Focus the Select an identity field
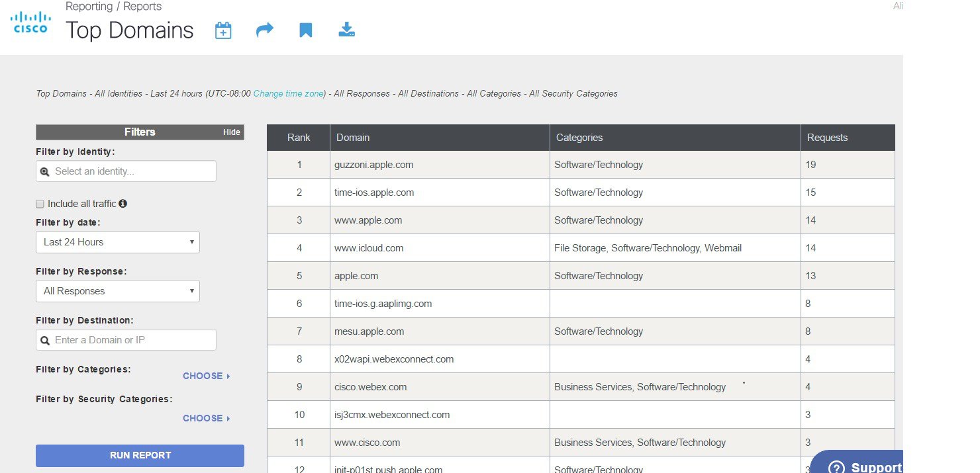Viewport: 980px width, 473px height. pyautogui.click(x=126, y=171)
